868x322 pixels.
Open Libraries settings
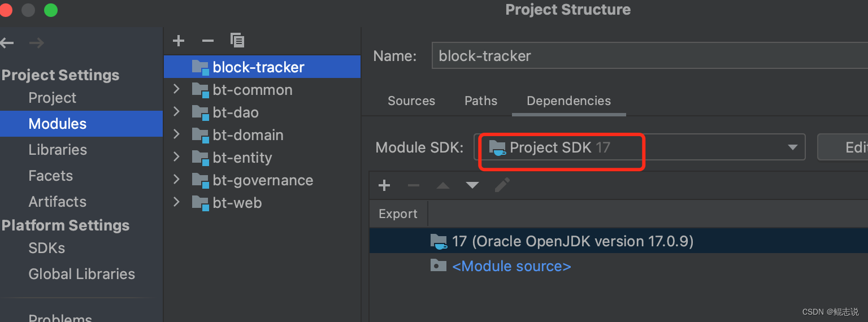tap(58, 150)
